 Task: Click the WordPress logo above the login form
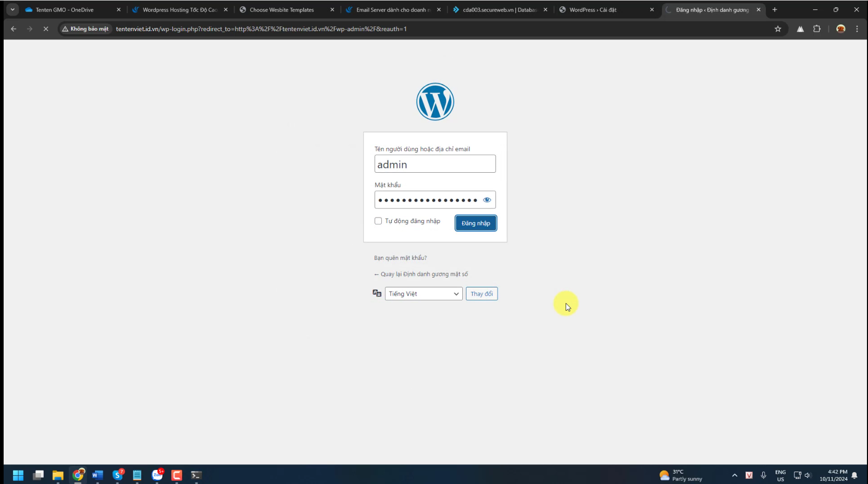435,102
